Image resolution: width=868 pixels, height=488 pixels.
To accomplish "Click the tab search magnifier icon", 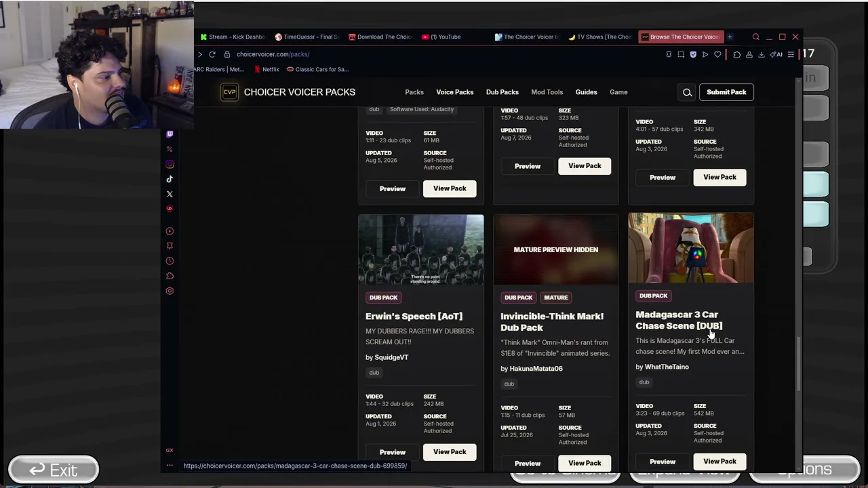I will pos(755,37).
